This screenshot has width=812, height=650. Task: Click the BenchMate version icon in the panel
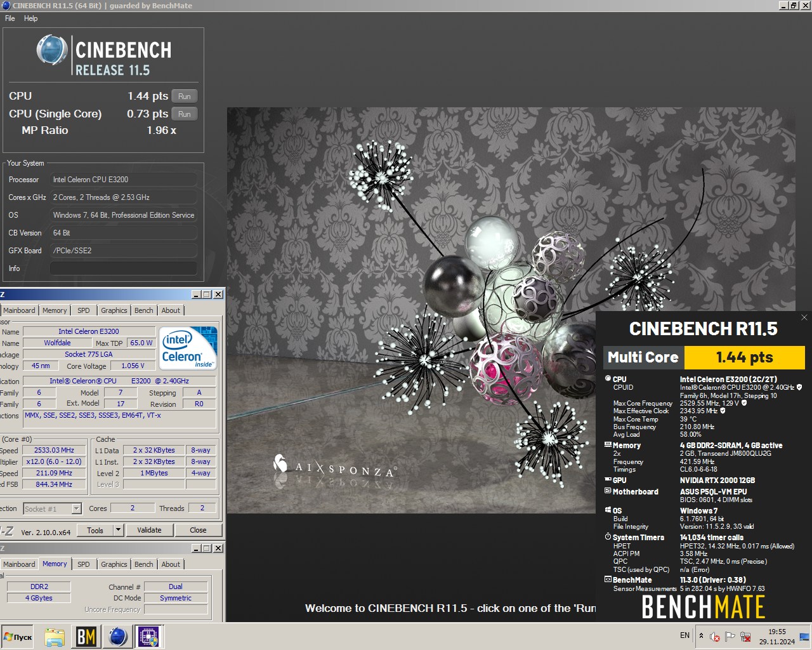pyautogui.click(x=608, y=580)
